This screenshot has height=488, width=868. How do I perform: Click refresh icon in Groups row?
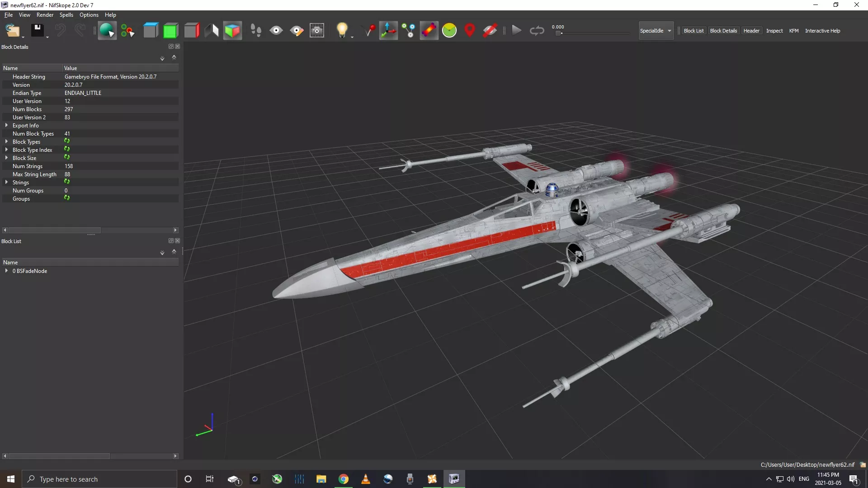(x=67, y=198)
